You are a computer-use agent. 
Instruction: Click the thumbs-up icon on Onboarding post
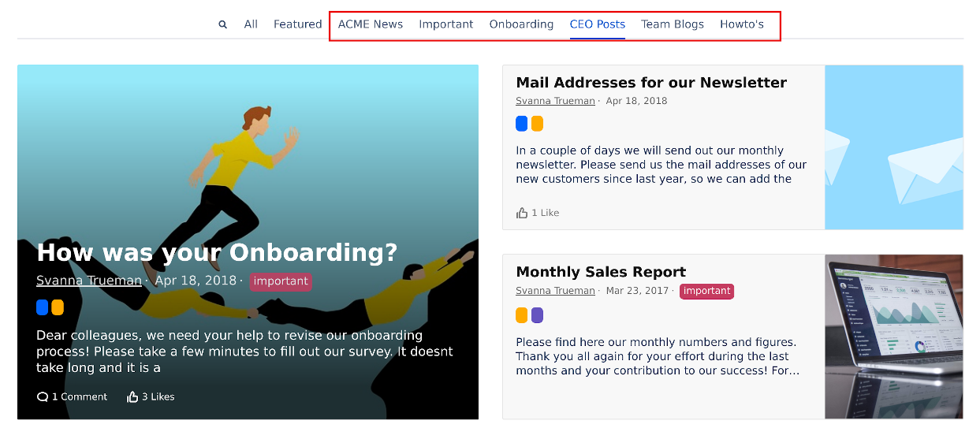coord(132,397)
